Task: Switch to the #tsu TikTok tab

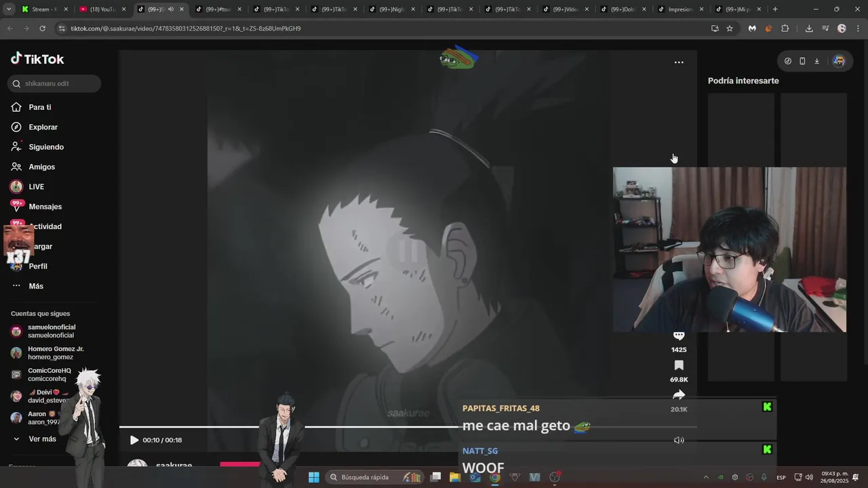Action: [x=218, y=9]
